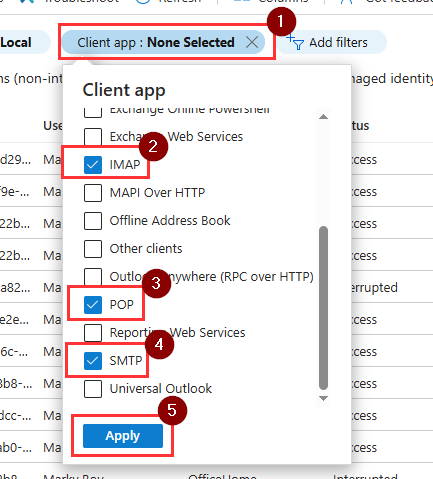
Task: Click the Add filters funnel icon
Action: tap(295, 42)
